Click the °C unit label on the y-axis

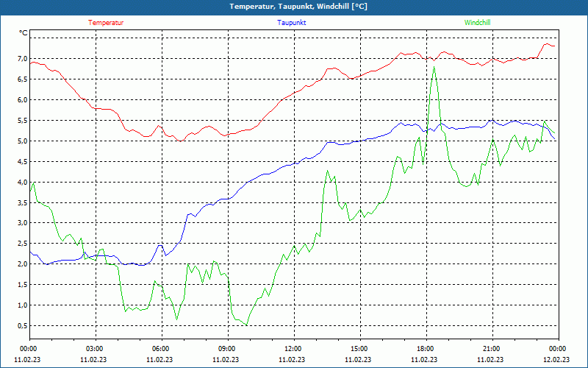(24, 33)
